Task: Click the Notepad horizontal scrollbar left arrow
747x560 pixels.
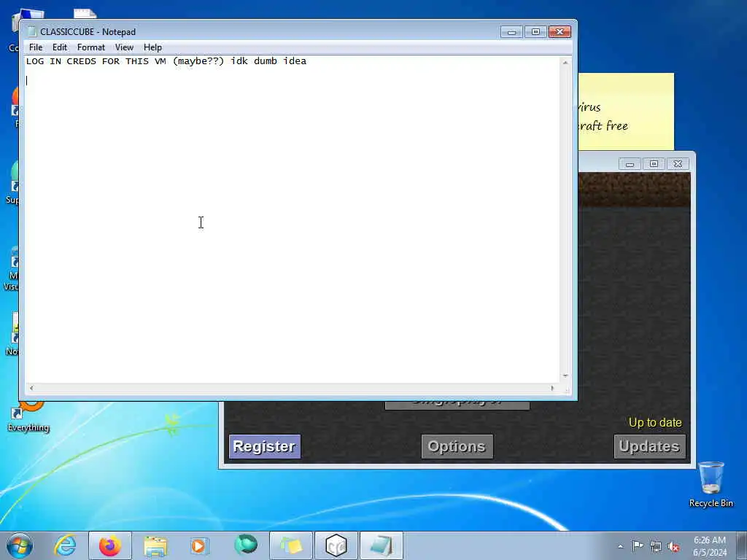Action: click(x=31, y=388)
